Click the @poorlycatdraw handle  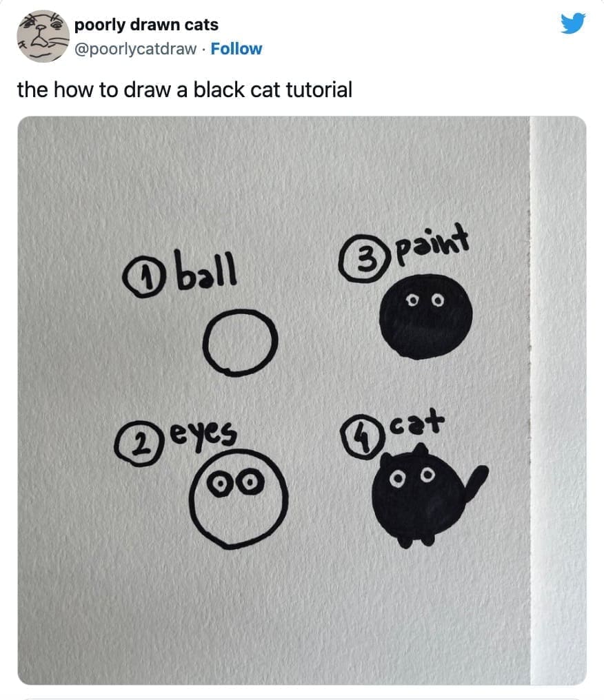tap(135, 49)
